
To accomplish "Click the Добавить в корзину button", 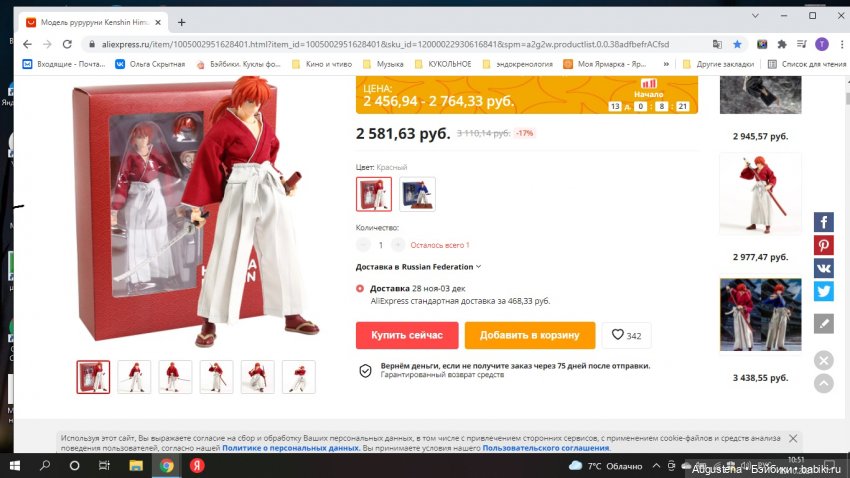I will (x=530, y=335).
